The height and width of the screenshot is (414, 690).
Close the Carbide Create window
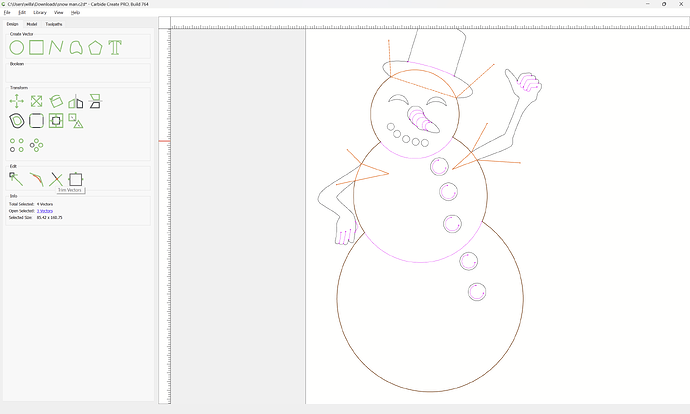tap(681, 4)
